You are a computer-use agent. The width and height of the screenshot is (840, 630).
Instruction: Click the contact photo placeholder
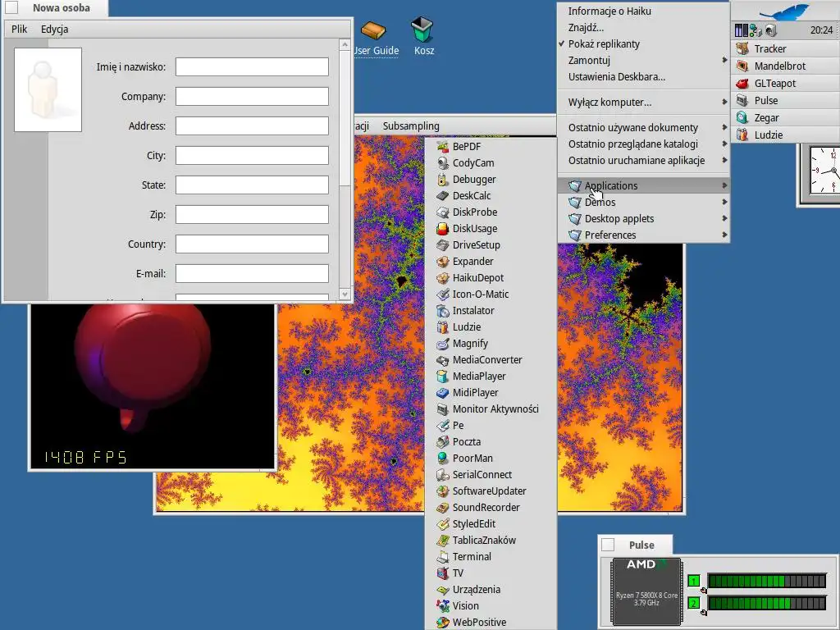pyautogui.click(x=48, y=89)
